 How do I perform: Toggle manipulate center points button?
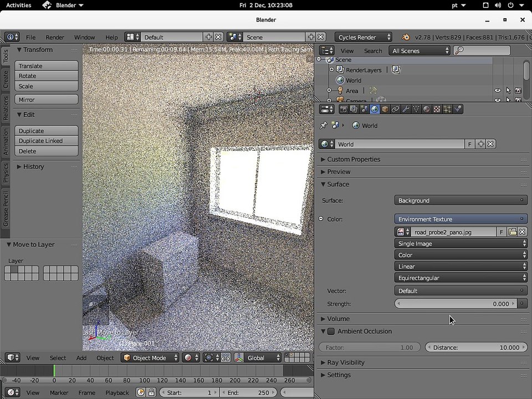[x=226, y=357]
